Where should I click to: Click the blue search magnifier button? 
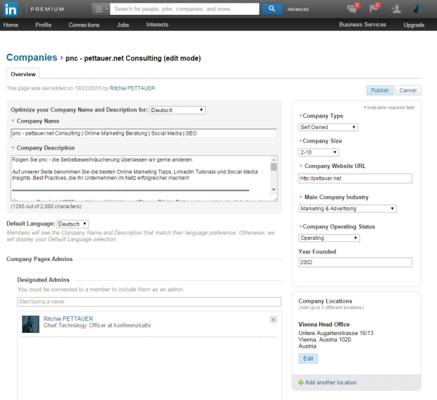(272, 9)
